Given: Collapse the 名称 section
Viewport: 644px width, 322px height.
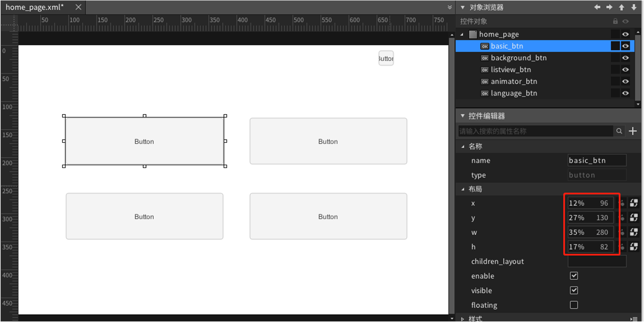Looking at the screenshot, I should (463, 147).
